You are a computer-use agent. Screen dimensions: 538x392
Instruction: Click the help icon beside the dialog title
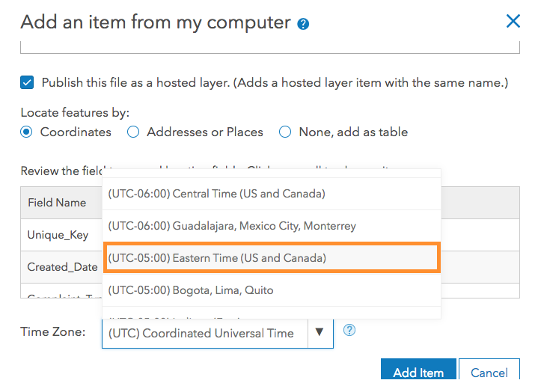point(303,24)
